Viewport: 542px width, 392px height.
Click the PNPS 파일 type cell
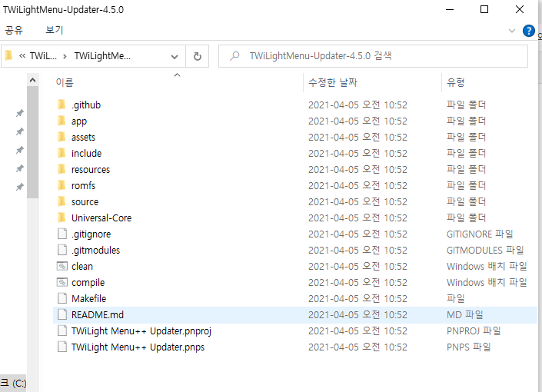[469, 347]
